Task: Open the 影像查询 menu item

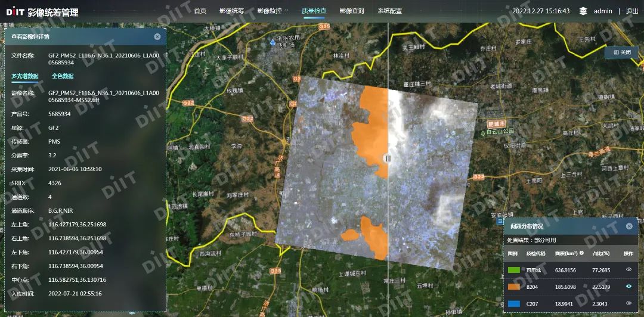Action: click(x=352, y=11)
